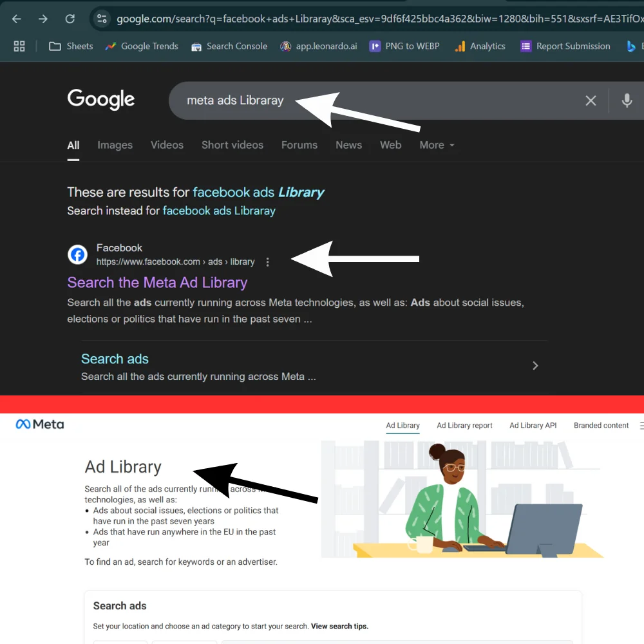Switch to Web results tab
Screen dimensions: 644x644
point(391,146)
